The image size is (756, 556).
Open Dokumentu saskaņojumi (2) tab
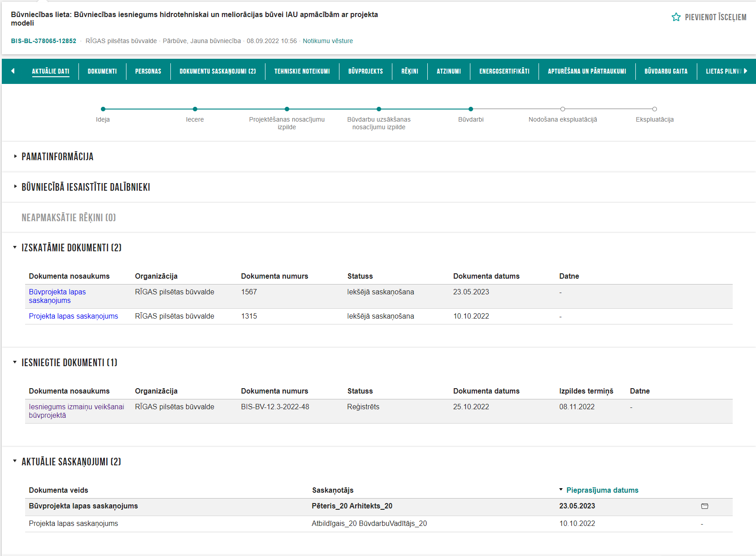217,71
